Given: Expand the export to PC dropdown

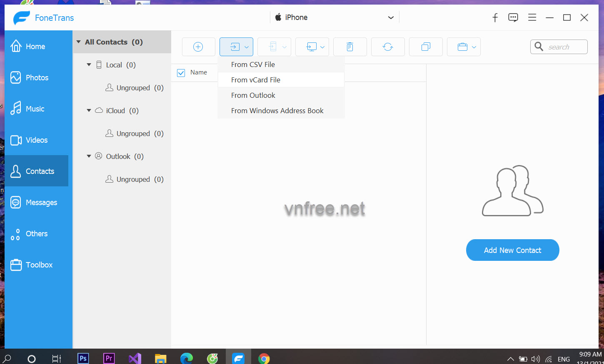Looking at the screenshot, I should pyautogui.click(x=322, y=47).
